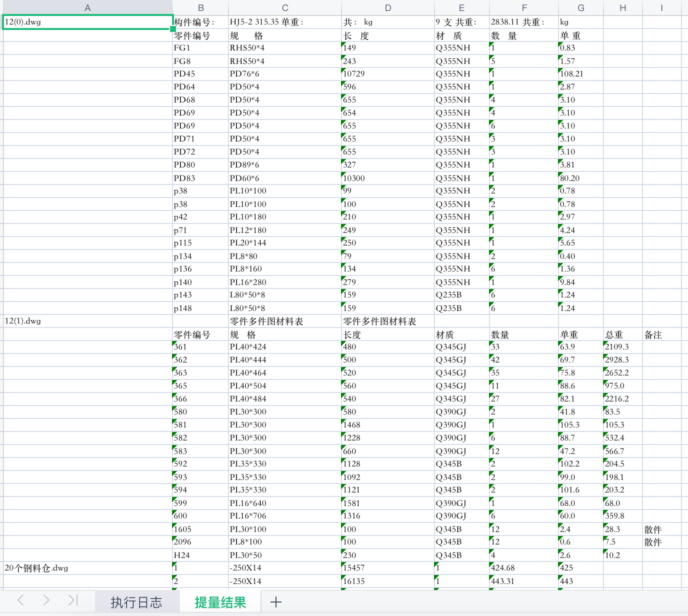
Task: Click the 散件 remark in row 1605
Action: click(661, 529)
